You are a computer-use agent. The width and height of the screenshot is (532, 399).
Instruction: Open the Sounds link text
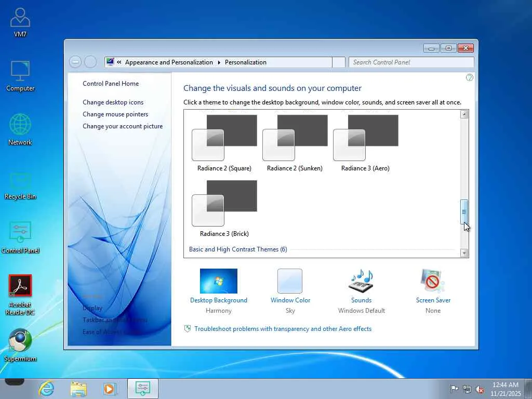pyautogui.click(x=362, y=300)
